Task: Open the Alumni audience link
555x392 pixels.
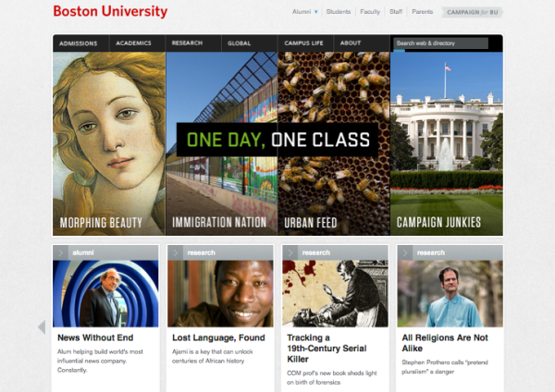Action: tap(302, 12)
